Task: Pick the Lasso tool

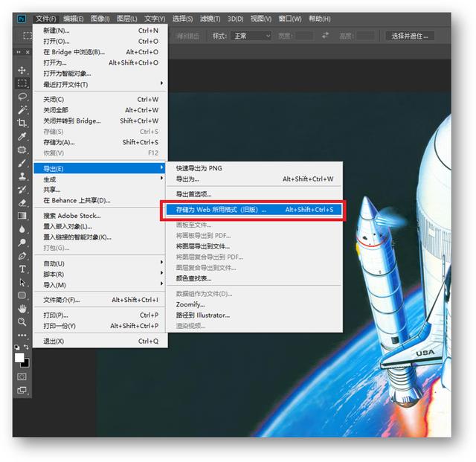Action: [22, 97]
